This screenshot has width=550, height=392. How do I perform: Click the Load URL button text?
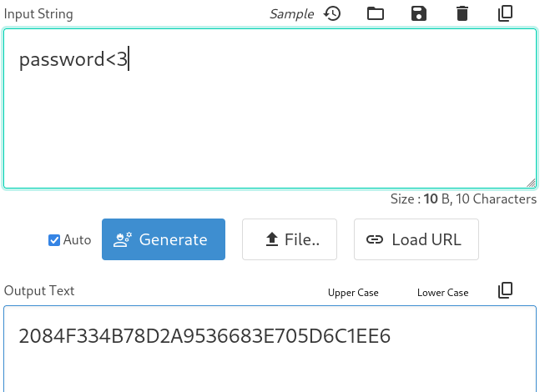point(426,240)
